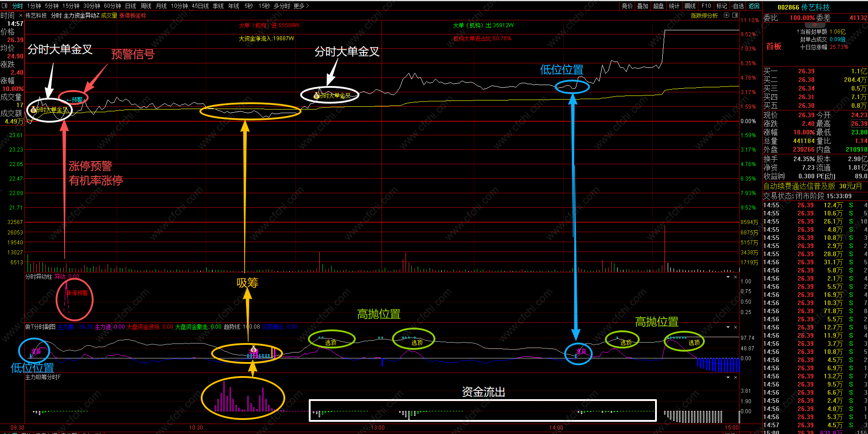Toggle the left sidebar panel icon
This screenshot has width=868, height=434.
point(5,6)
